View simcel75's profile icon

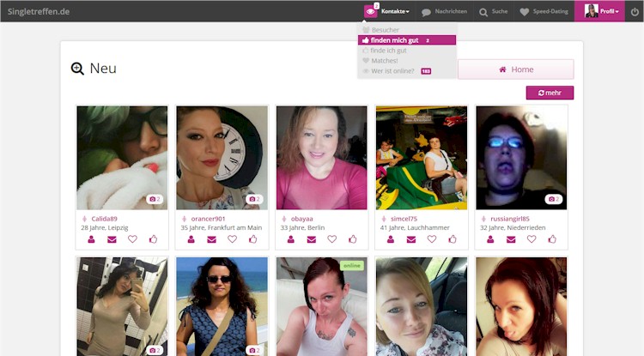[391, 239]
